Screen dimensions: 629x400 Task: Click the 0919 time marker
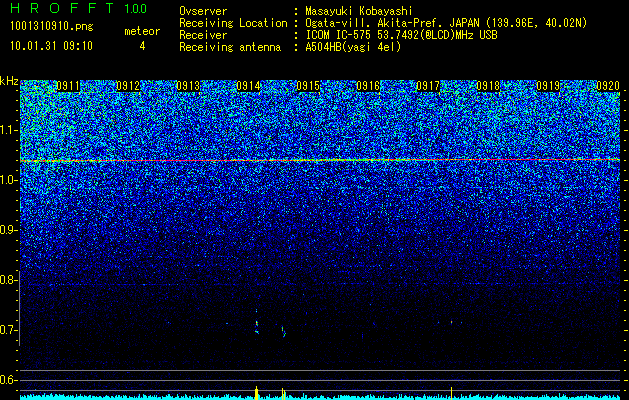pyautogui.click(x=548, y=86)
